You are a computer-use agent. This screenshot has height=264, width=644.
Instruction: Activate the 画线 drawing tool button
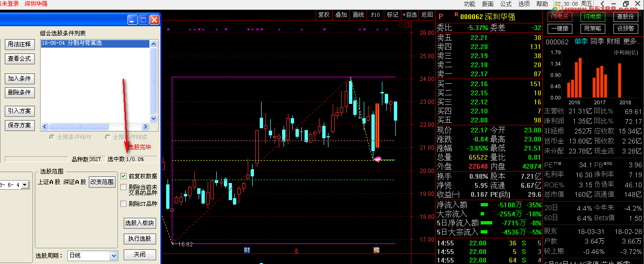[358, 15]
